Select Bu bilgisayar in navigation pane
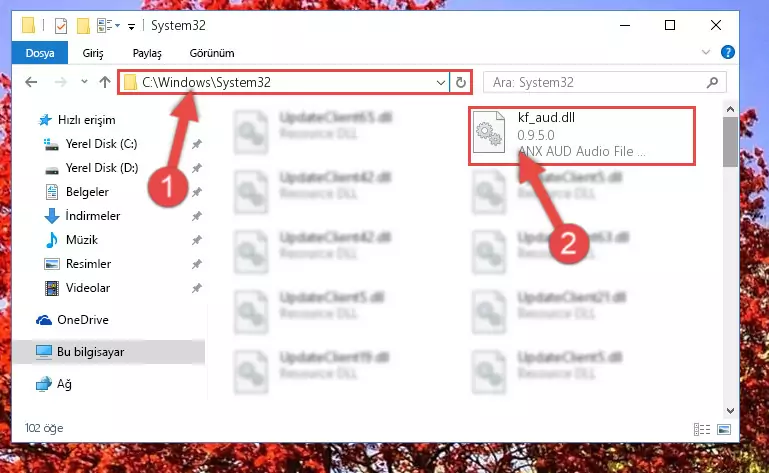 (108, 352)
